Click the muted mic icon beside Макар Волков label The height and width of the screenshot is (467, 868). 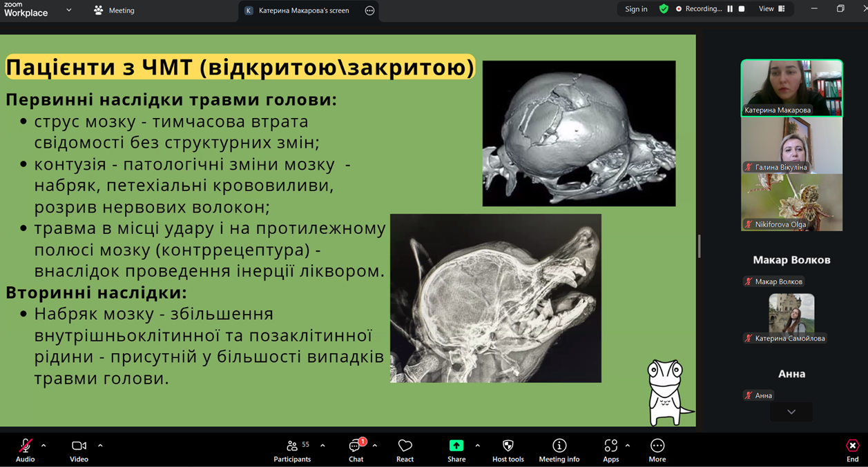pos(749,281)
